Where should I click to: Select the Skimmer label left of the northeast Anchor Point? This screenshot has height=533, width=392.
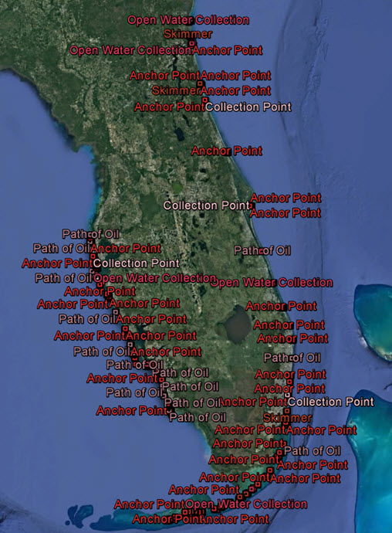[176, 90]
